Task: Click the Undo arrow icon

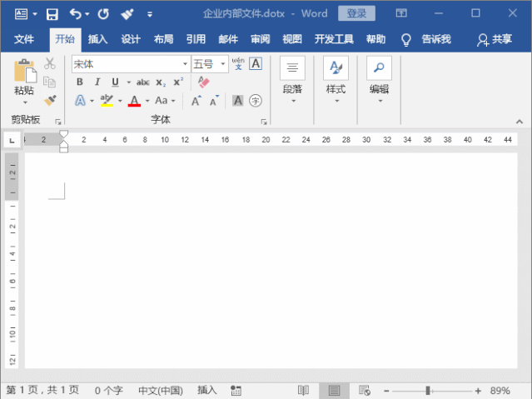Action: click(x=76, y=14)
